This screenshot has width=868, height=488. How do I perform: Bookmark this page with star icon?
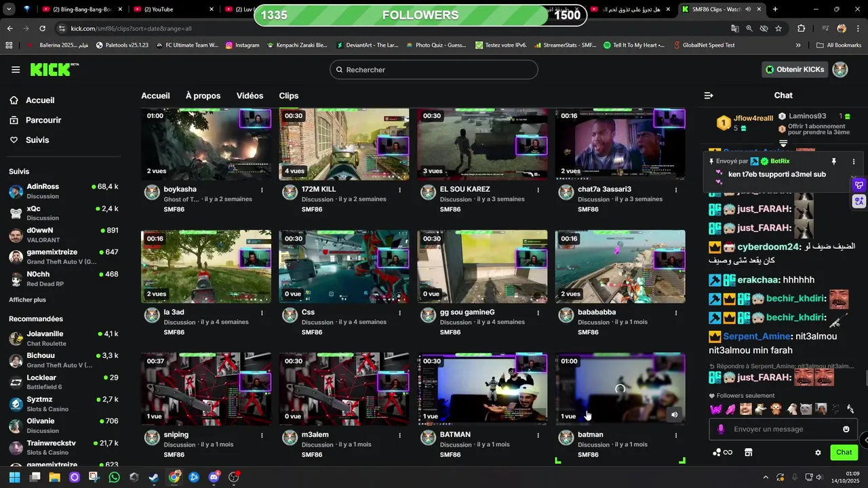pos(778,28)
